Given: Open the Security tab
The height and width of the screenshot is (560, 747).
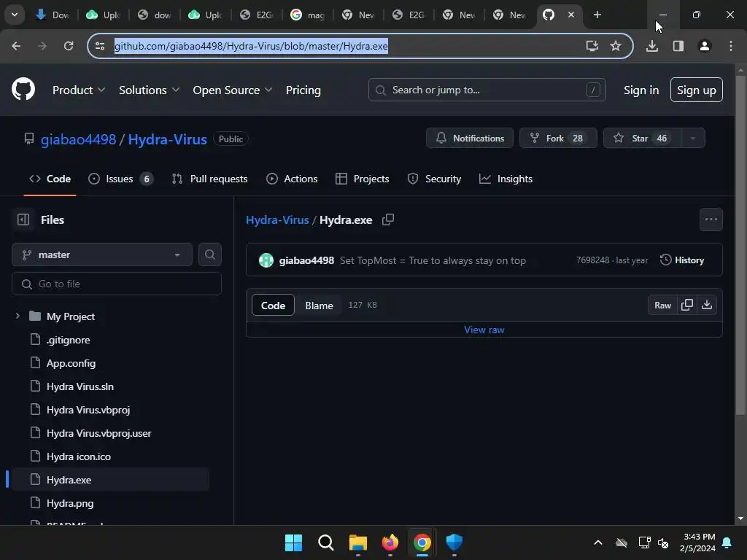Looking at the screenshot, I should (x=435, y=179).
